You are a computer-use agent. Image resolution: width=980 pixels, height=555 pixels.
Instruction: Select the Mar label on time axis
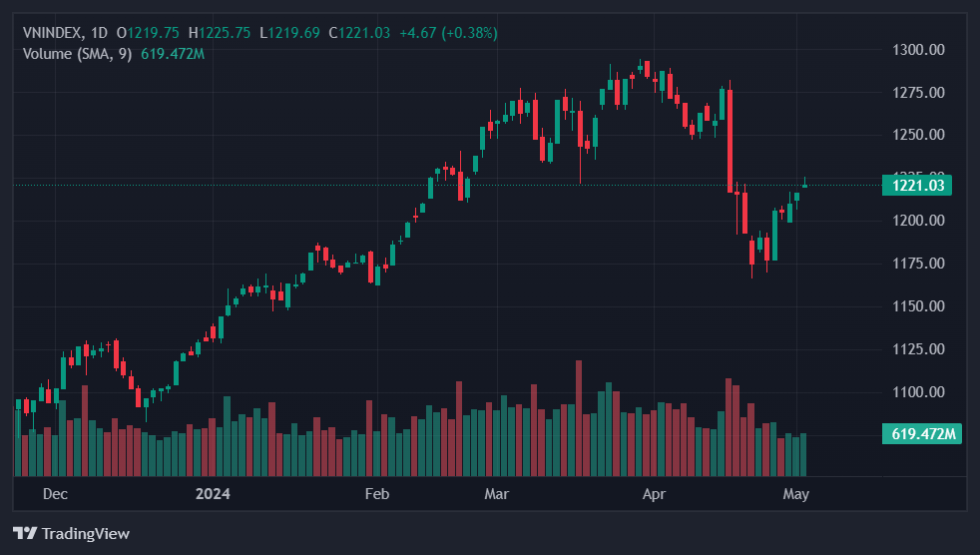496,494
